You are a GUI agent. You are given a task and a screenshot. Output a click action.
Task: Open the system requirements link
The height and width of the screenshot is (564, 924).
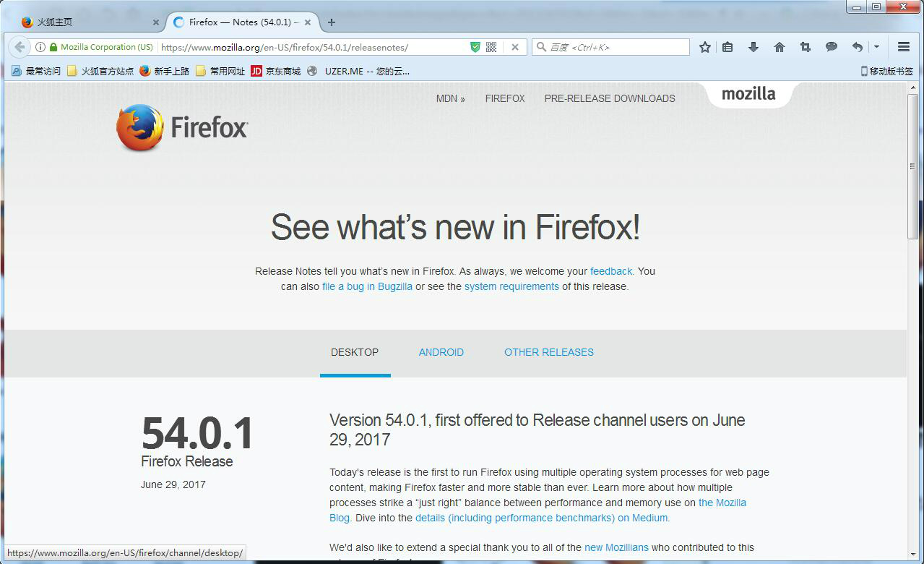click(511, 286)
